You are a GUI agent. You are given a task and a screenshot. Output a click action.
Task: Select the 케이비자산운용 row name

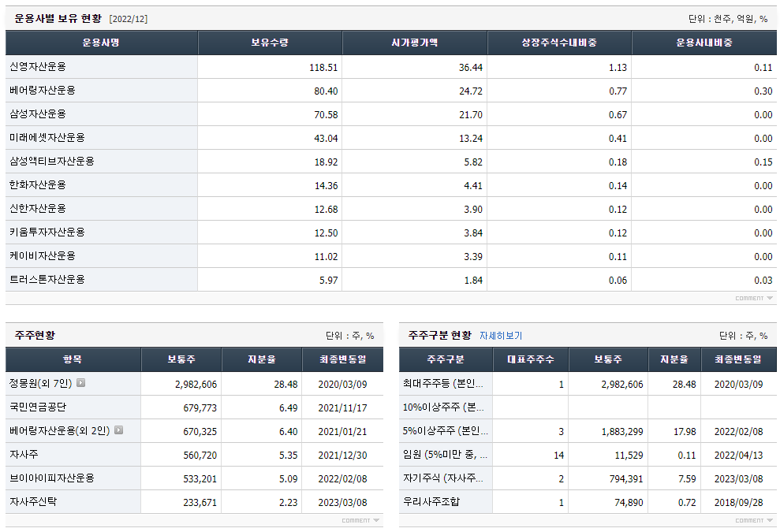click(43, 256)
